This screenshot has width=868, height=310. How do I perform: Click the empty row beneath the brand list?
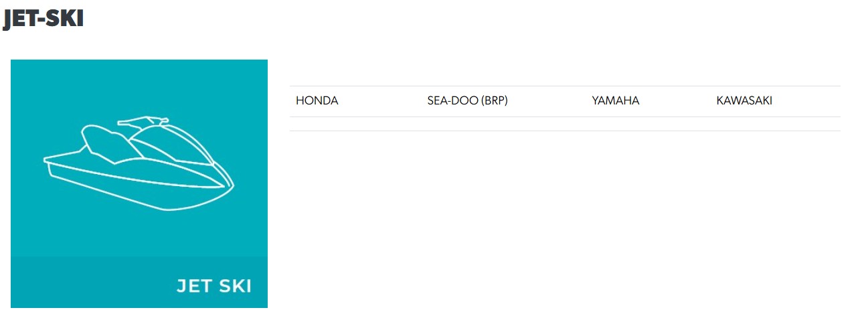[564, 124]
